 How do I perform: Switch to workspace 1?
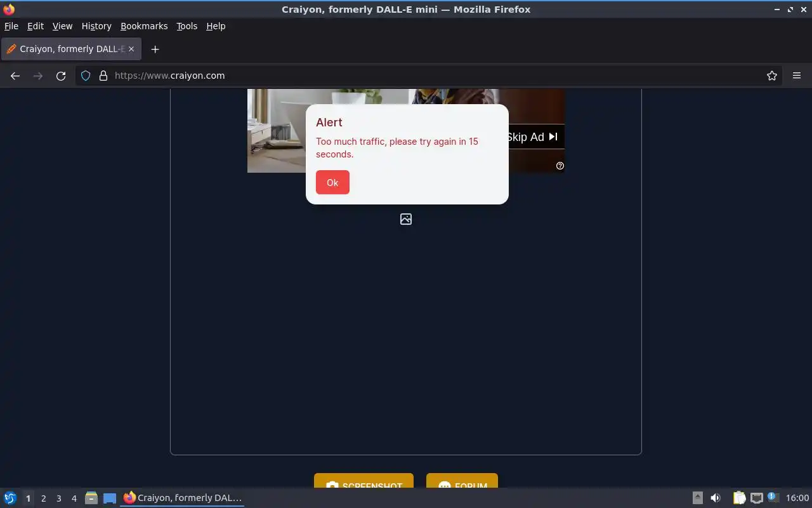pyautogui.click(x=28, y=498)
